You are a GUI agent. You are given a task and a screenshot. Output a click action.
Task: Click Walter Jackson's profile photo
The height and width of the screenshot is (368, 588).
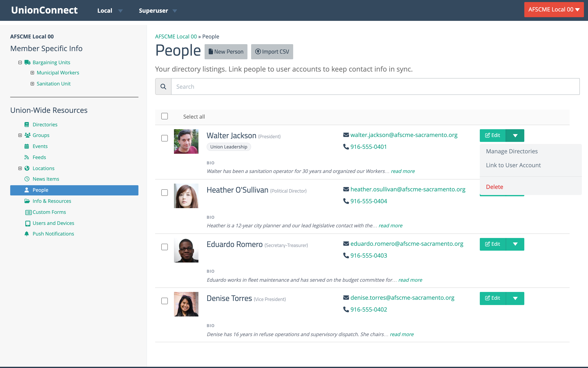point(186,141)
